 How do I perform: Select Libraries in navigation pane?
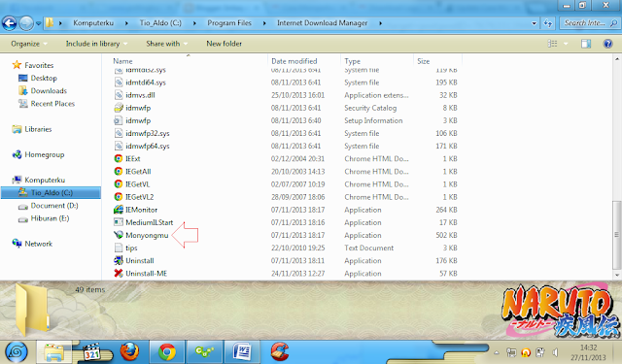[32, 129]
